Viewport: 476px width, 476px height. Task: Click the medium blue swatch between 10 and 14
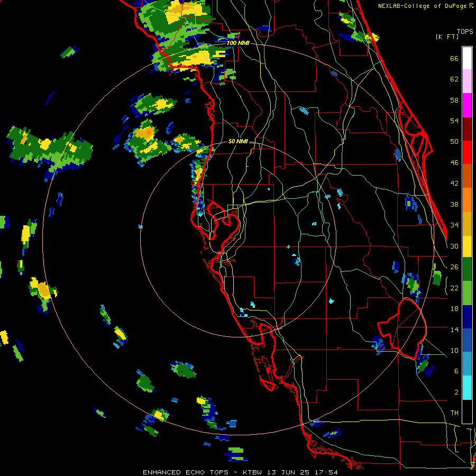(467, 341)
